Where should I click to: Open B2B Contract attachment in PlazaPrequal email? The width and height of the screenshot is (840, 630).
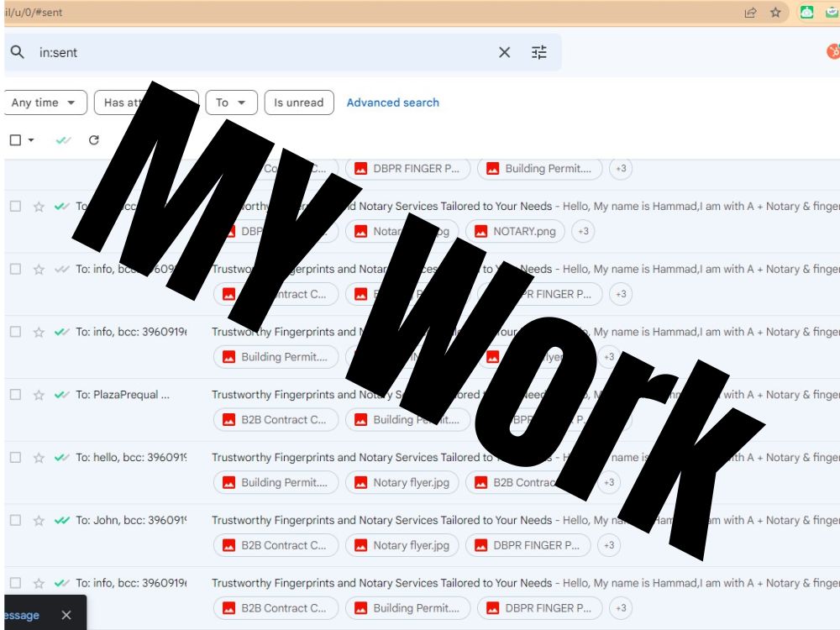(276, 420)
